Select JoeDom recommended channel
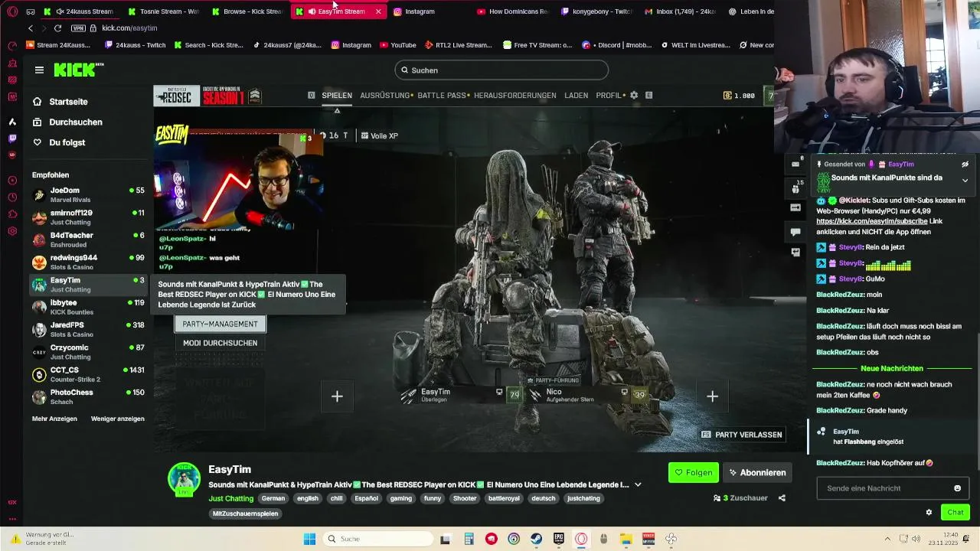The image size is (980, 551). 88,194
